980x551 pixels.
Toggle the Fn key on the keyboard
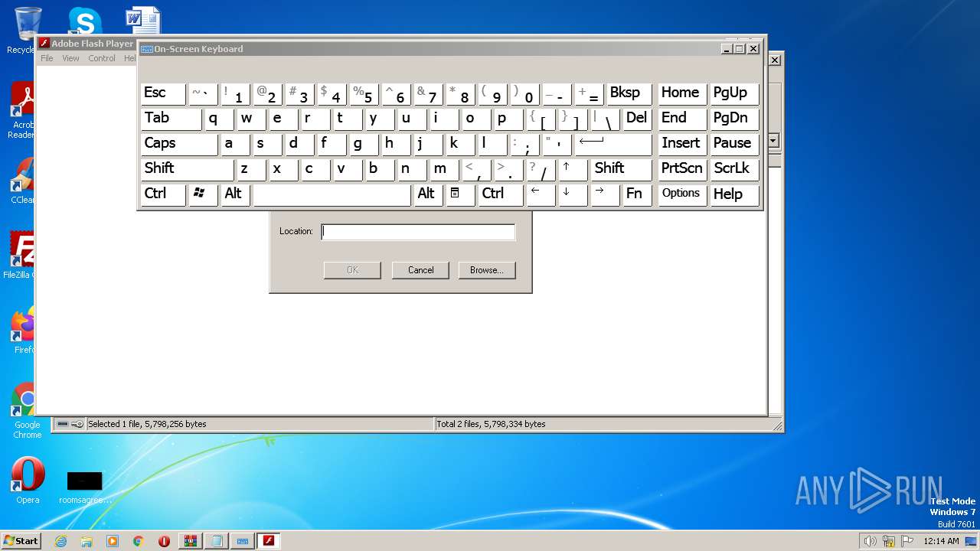tap(638, 194)
